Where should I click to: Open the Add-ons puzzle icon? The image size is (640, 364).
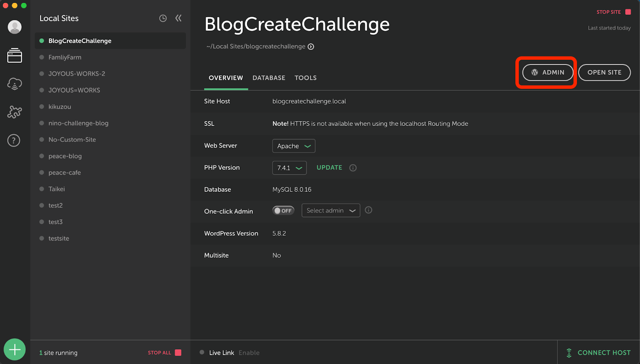(x=15, y=112)
